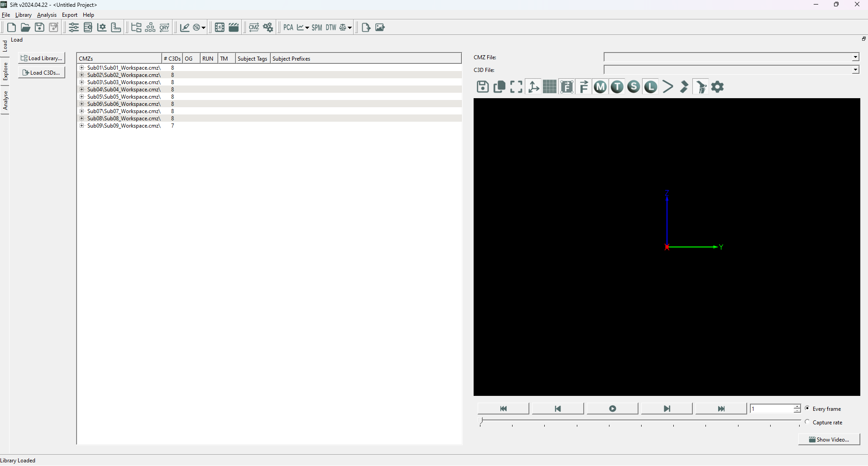Screen dimensions: 868x466
Task: Open the Library menu
Action: tap(24, 15)
